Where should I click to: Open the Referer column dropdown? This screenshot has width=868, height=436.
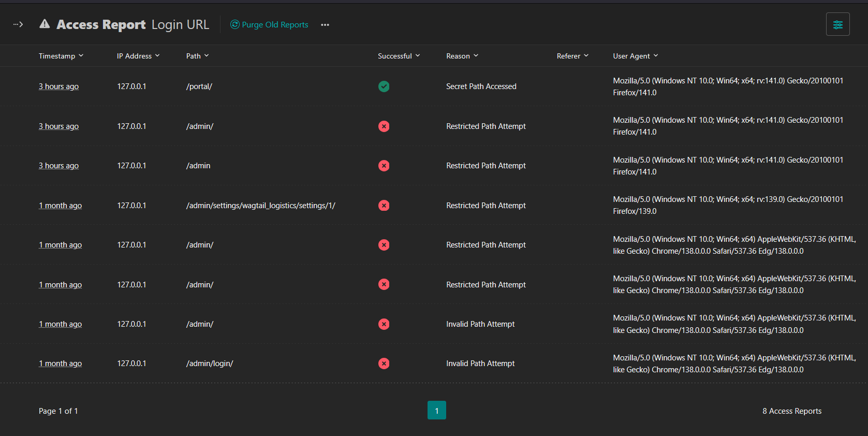coord(572,56)
